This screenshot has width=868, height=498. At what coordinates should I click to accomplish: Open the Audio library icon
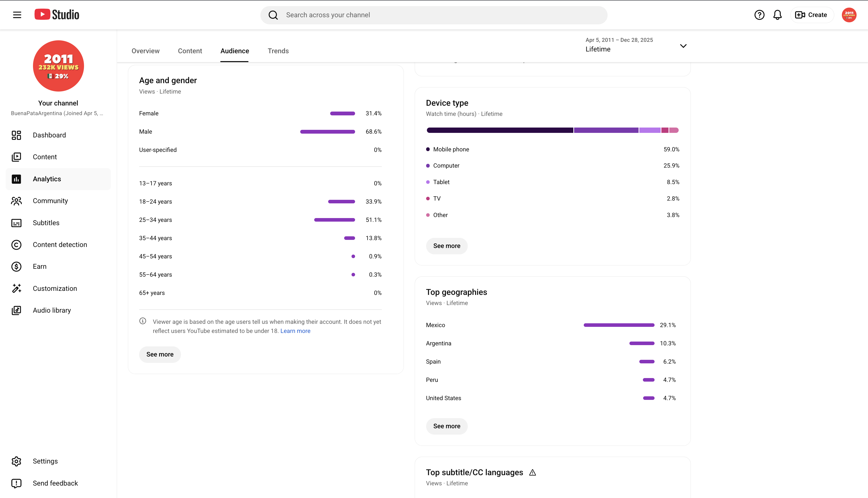click(16, 310)
